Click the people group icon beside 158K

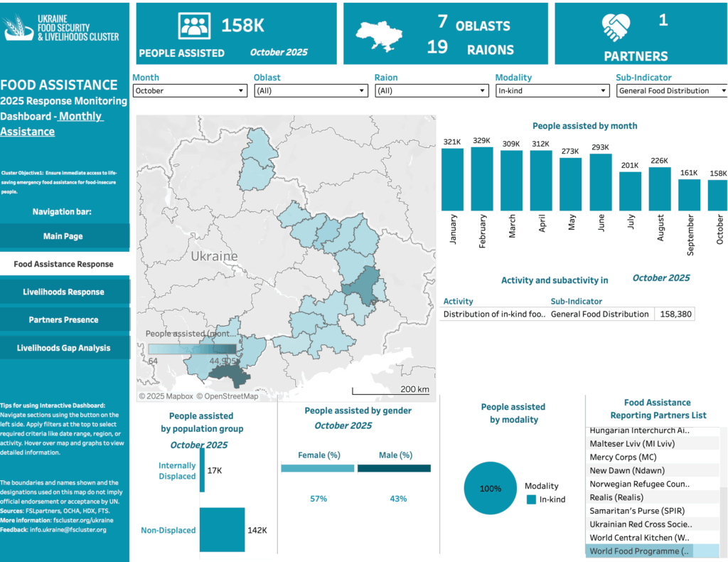pos(194,26)
